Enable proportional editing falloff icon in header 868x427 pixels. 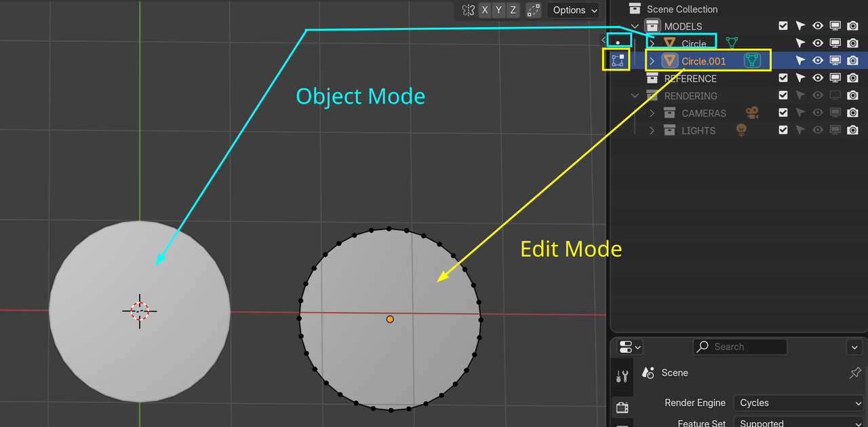click(x=533, y=10)
